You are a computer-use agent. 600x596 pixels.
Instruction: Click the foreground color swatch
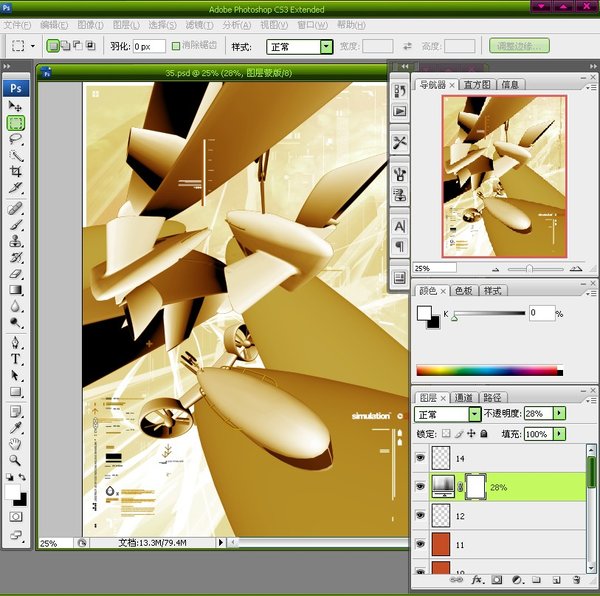point(13,494)
